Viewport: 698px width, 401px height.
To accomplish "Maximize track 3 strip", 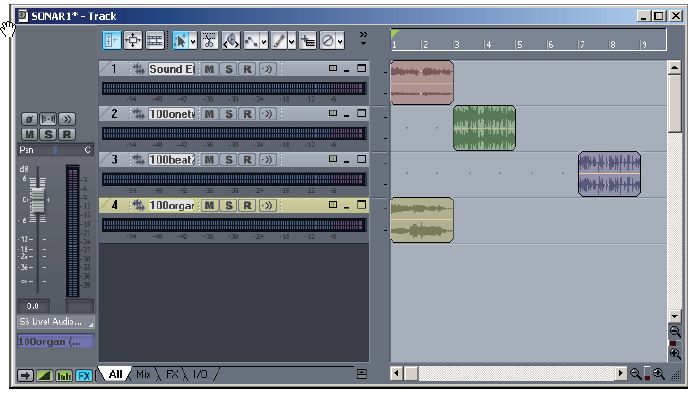I will (361, 159).
